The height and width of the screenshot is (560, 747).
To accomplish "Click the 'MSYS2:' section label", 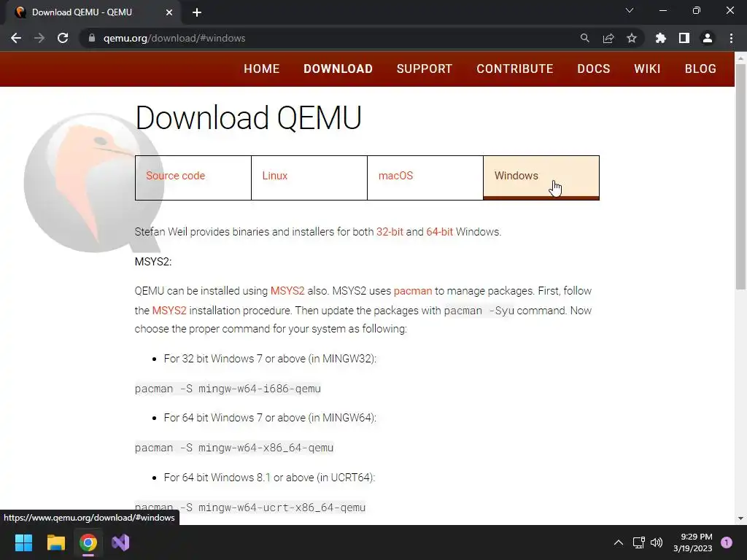I will tap(153, 262).
